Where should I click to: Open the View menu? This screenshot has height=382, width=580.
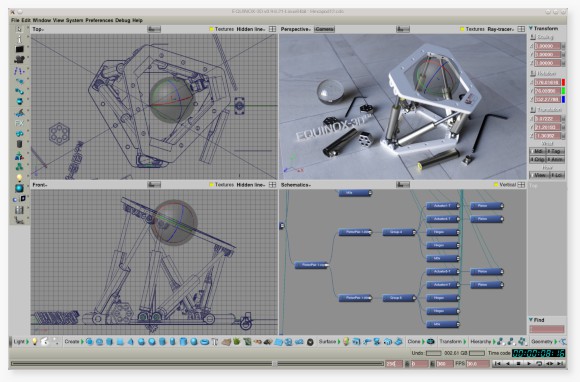click(58, 20)
